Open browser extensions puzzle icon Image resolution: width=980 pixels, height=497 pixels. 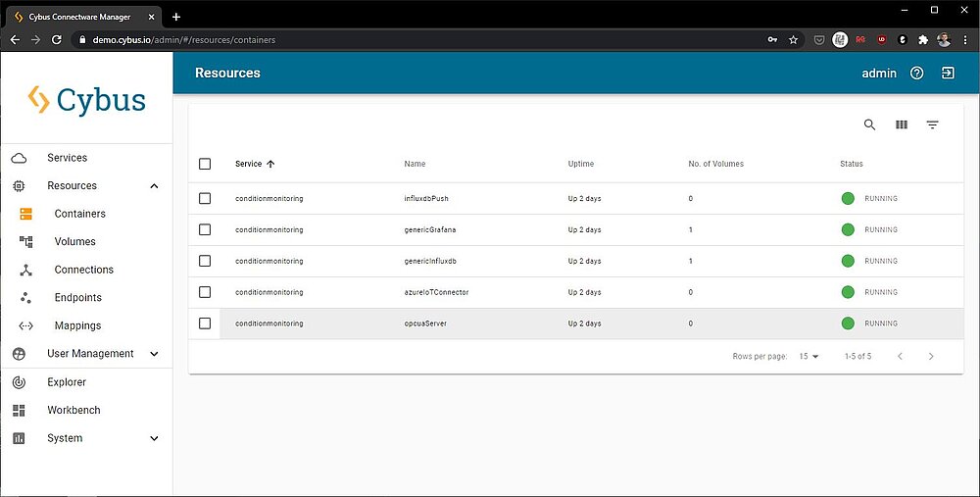922,40
